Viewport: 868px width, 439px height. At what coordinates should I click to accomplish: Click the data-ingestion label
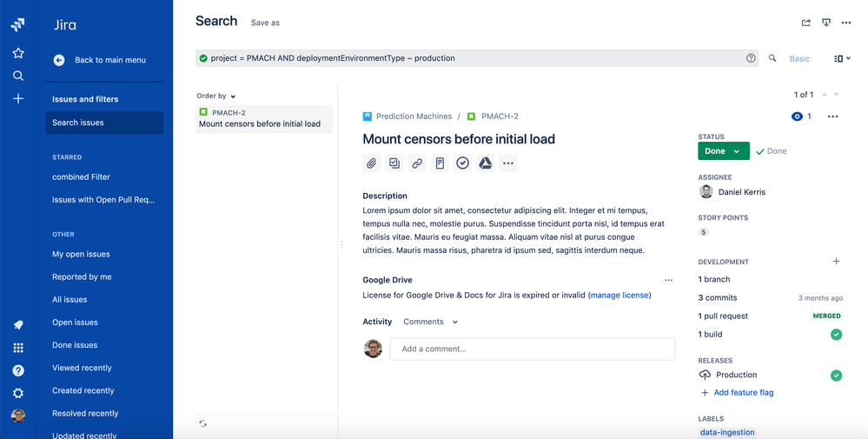pos(727,432)
